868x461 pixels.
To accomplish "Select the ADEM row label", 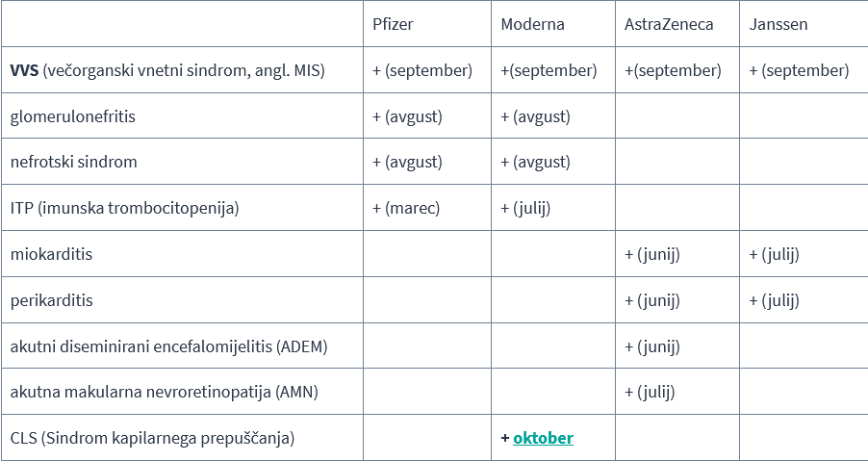I will tap(169, 346).
